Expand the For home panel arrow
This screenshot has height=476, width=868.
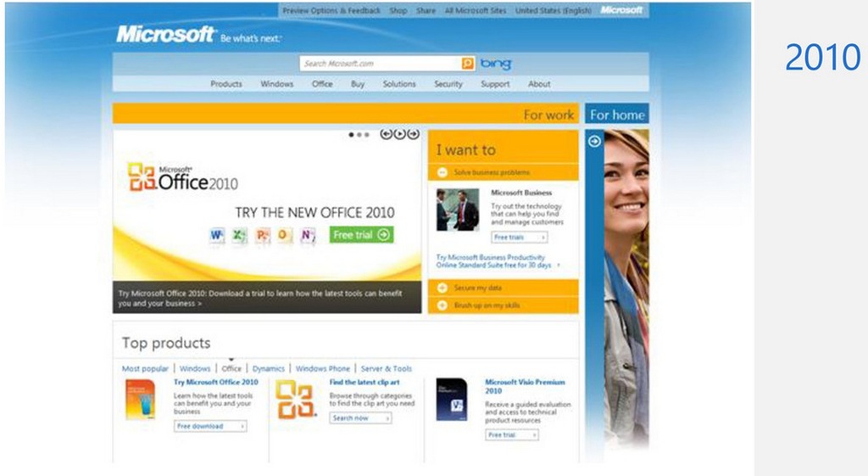click(x=594, y=142)
